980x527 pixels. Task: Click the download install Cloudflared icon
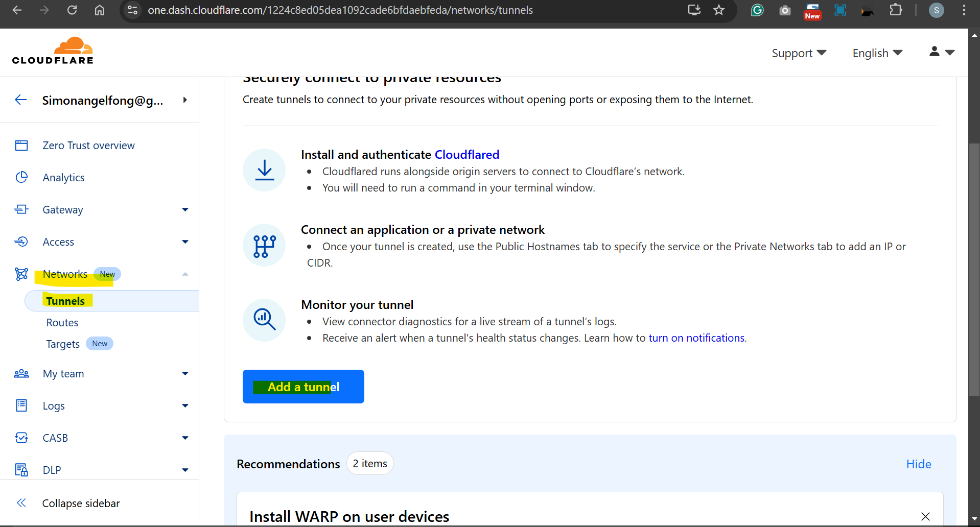point(264,170)
